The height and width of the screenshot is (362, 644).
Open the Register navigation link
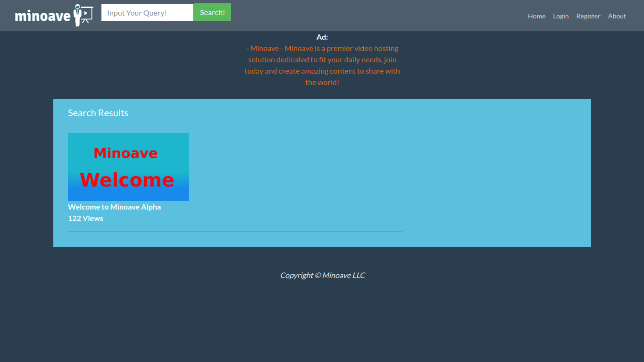pyautogui.click(x=588, y=16)
